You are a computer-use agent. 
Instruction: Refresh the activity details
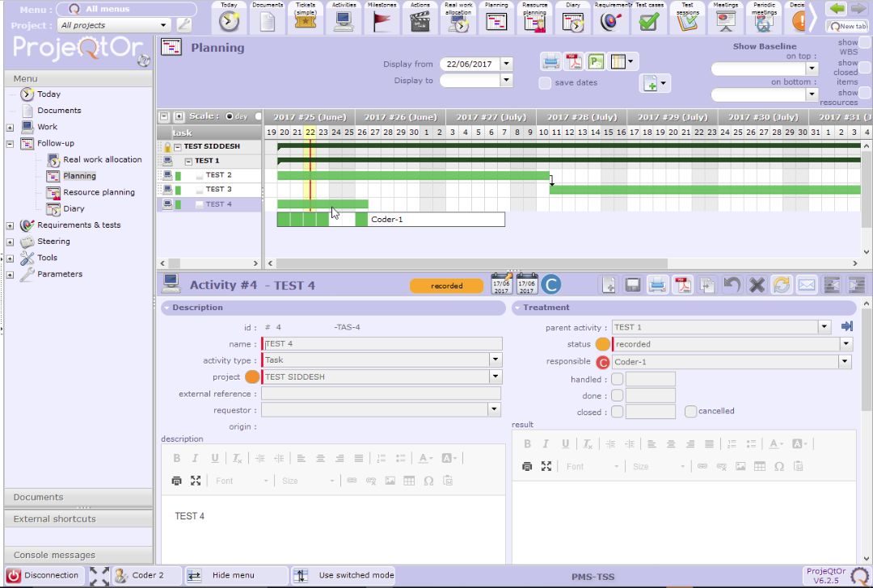[782, 284]
